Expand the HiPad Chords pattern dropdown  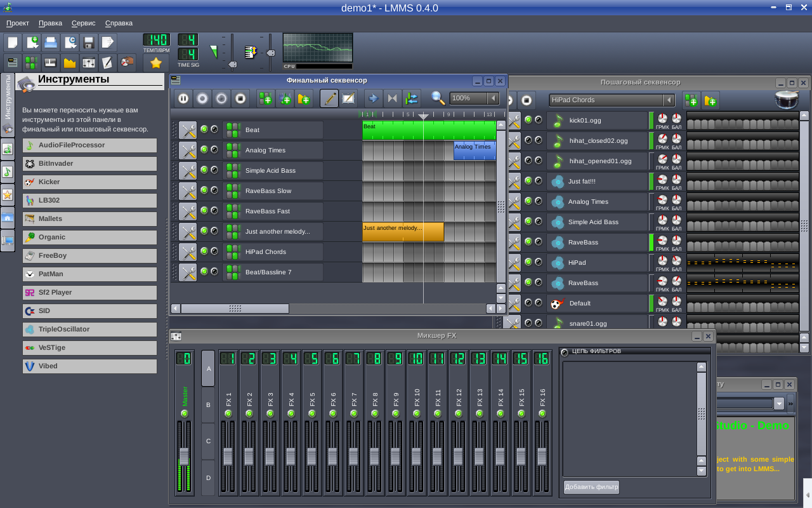tap(669, 100)
